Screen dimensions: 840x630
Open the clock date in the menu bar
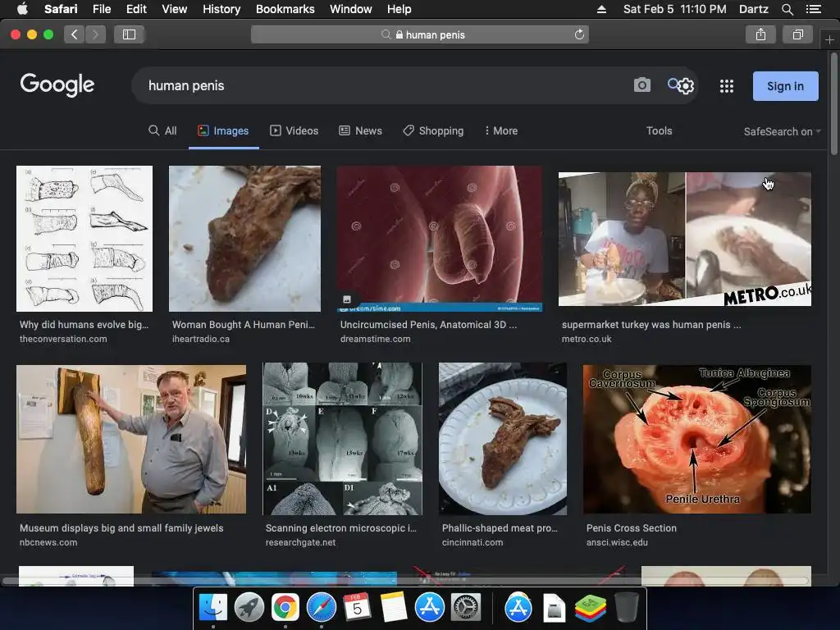pos(675,9)
